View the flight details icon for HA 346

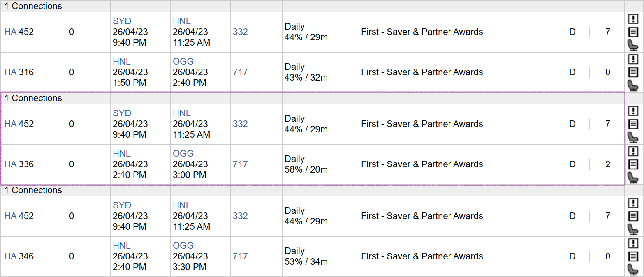[633, 256]
